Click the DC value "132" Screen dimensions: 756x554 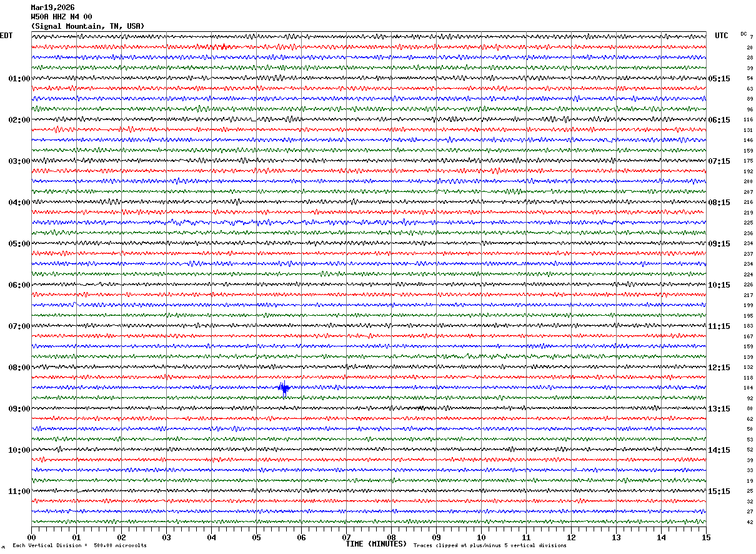[749, 368]
